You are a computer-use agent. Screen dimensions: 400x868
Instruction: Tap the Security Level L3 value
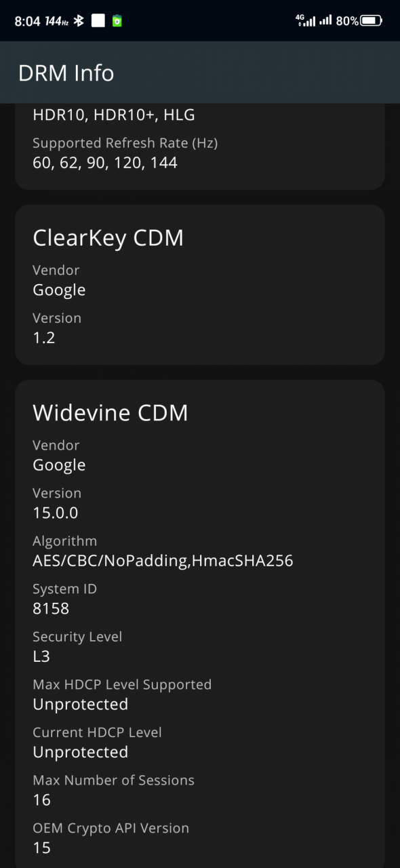(41, 656)
